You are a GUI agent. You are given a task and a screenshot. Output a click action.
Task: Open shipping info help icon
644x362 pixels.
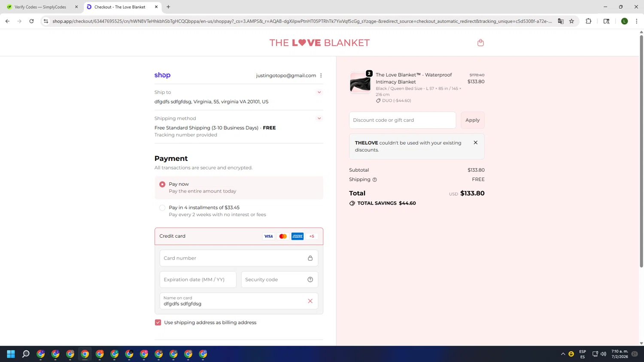(374, 180)
